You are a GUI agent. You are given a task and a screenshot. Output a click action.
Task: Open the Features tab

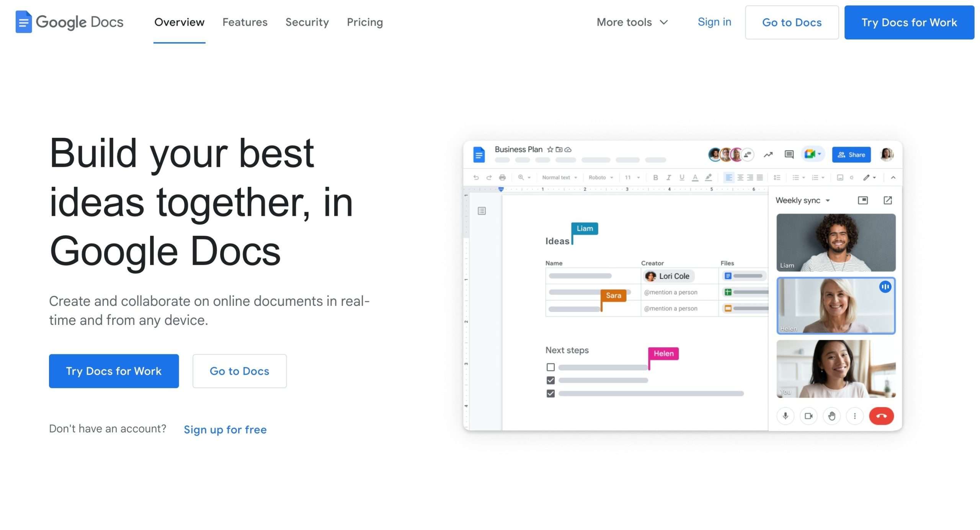coord(245,22)
